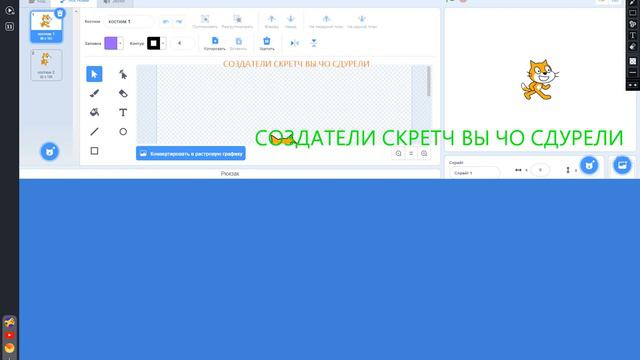Click the sprite x position field
The height and width of the screenshot is (360, 640).
(540, 170)
